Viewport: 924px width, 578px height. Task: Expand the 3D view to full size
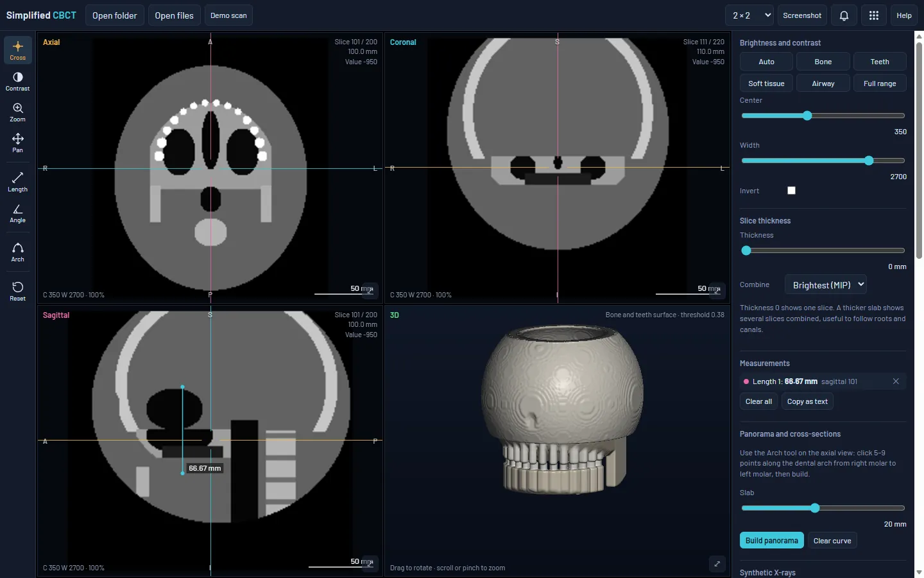pyautogui.click(x=717, y=563)
